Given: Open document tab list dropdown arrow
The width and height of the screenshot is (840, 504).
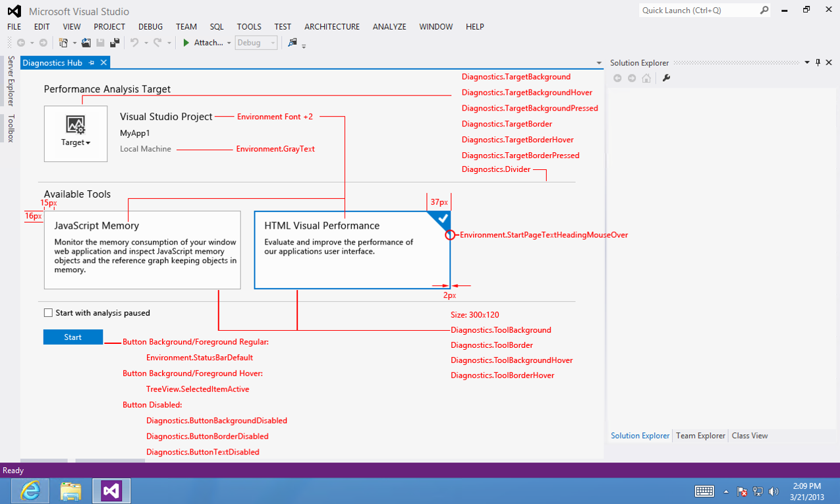Looking at the screenshot, I should pyautogui.click(x=599, y=63).
